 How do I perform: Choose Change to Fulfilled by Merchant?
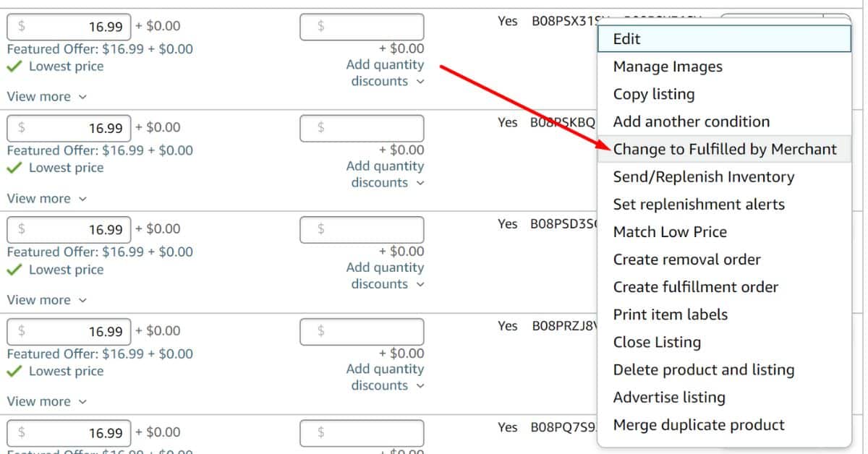point(725,149)
